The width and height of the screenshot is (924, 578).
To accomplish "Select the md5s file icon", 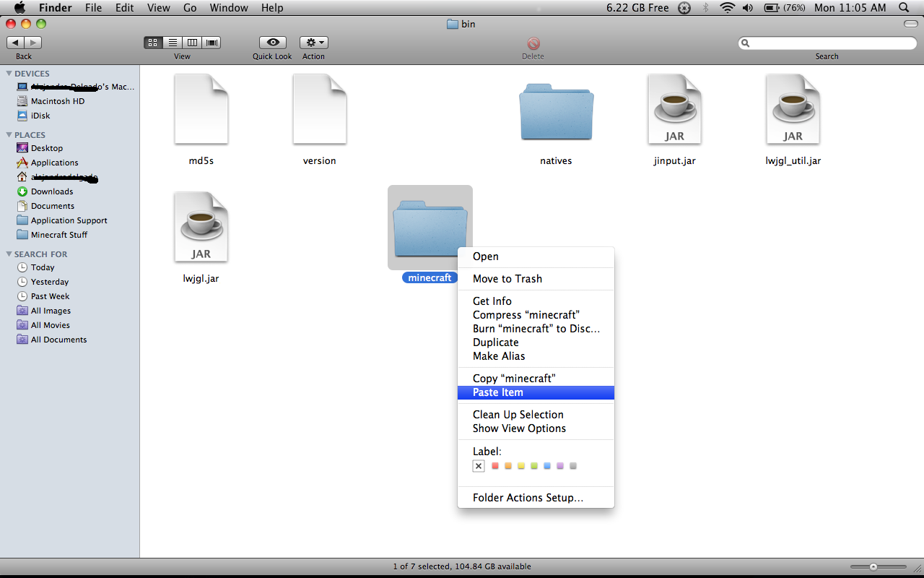I will [201, 109].
